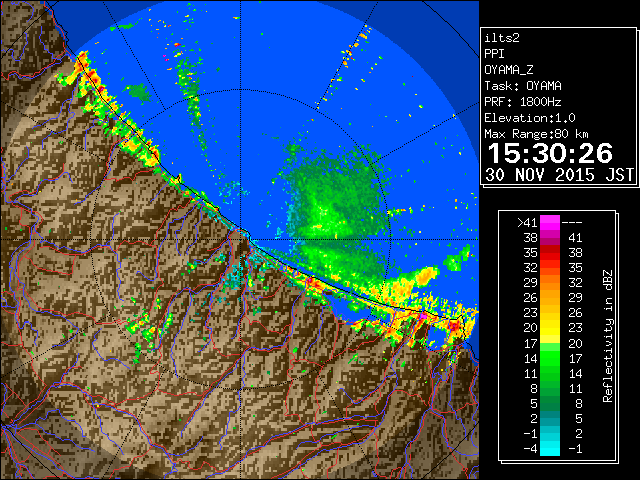Viewport: 640px width, 480px height.
Task: Click the 'ilts2' label in info box
Action: 502,38
